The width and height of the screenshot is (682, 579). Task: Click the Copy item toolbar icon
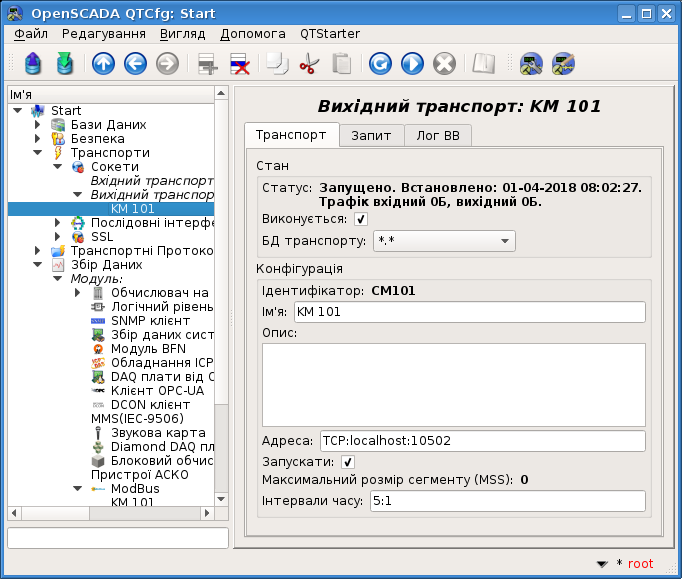point(277,64)
